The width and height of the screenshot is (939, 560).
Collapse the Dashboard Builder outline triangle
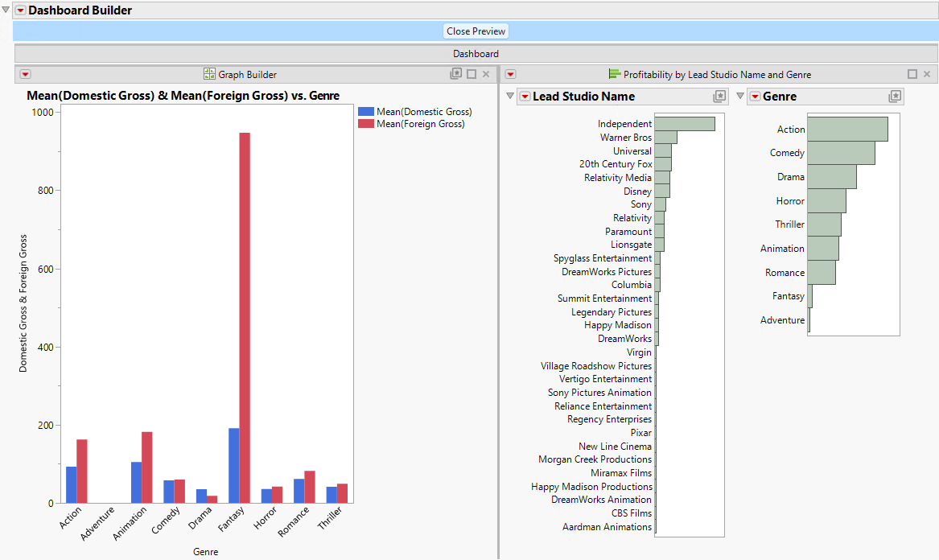[5, 10]
